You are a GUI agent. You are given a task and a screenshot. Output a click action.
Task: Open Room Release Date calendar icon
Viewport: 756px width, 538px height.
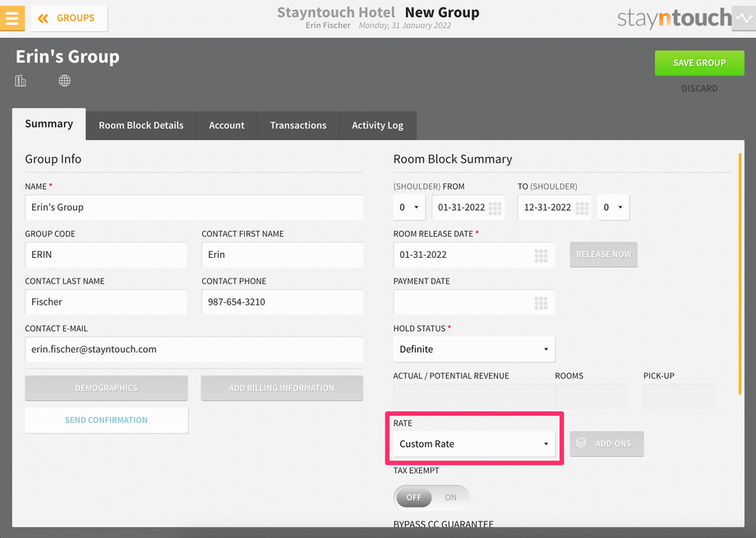click(541, 255)
